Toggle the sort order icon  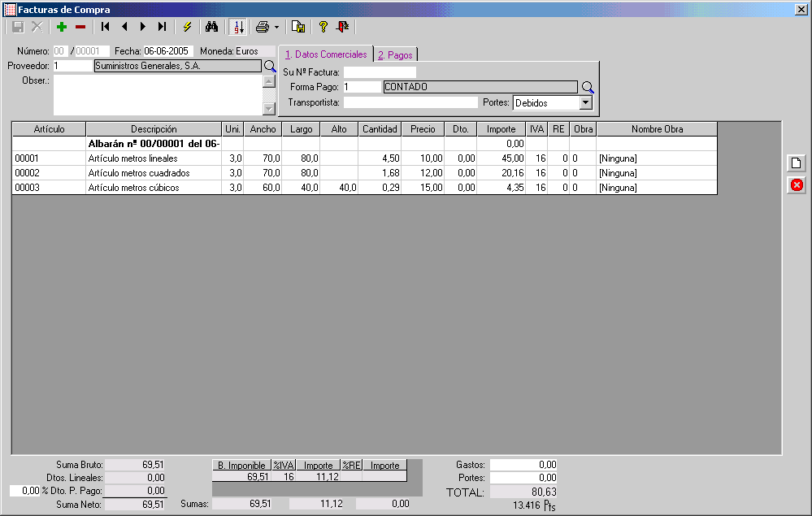coord(238,27)
